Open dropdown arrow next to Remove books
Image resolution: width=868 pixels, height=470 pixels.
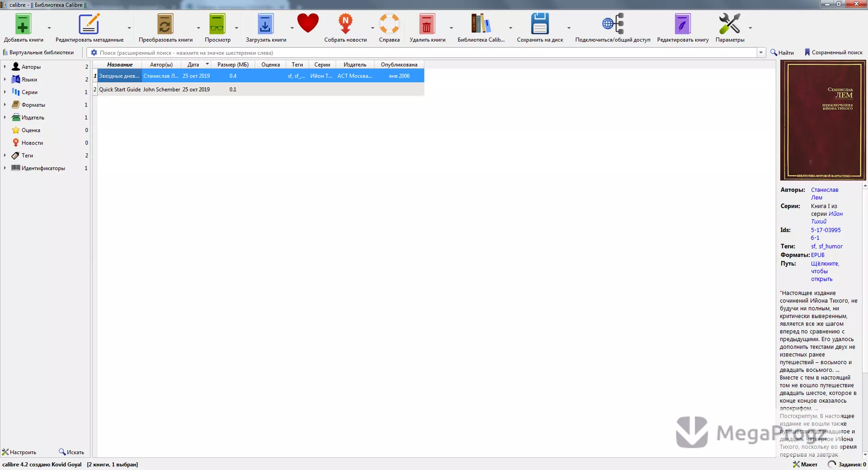coord(451,28)
